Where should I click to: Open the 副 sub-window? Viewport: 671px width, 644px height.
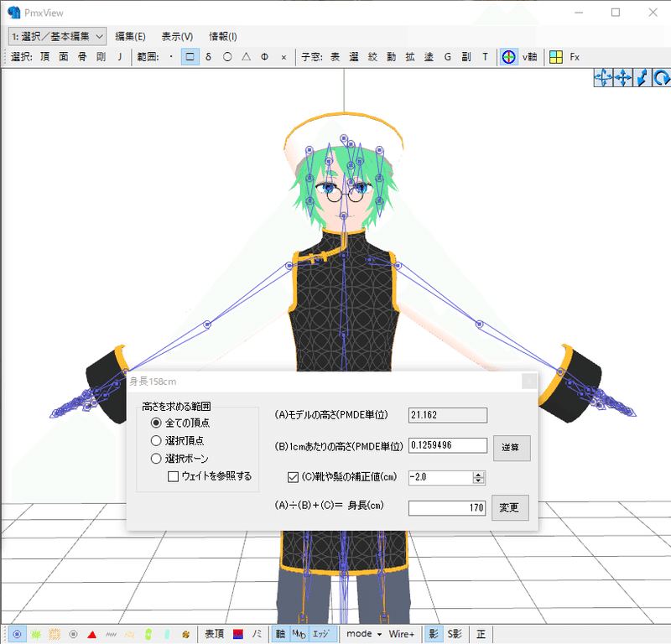pos(466,57)
